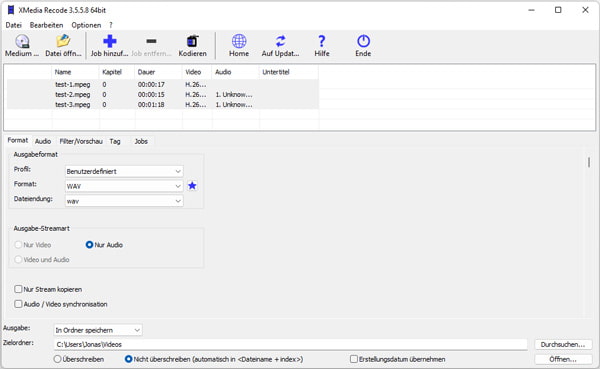Sort by the Kapitel column header
Viewport: 600px width, 369px height.
[x=117, y=72]
